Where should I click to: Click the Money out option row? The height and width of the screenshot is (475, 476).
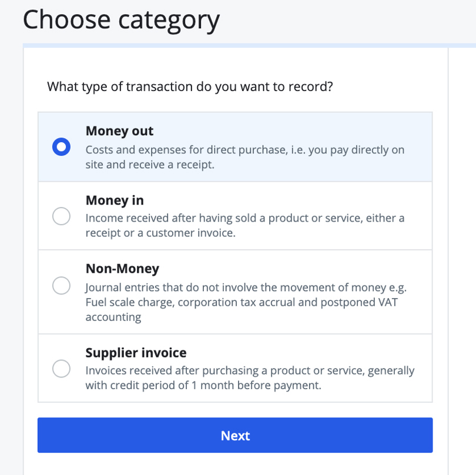click(235, 147)
